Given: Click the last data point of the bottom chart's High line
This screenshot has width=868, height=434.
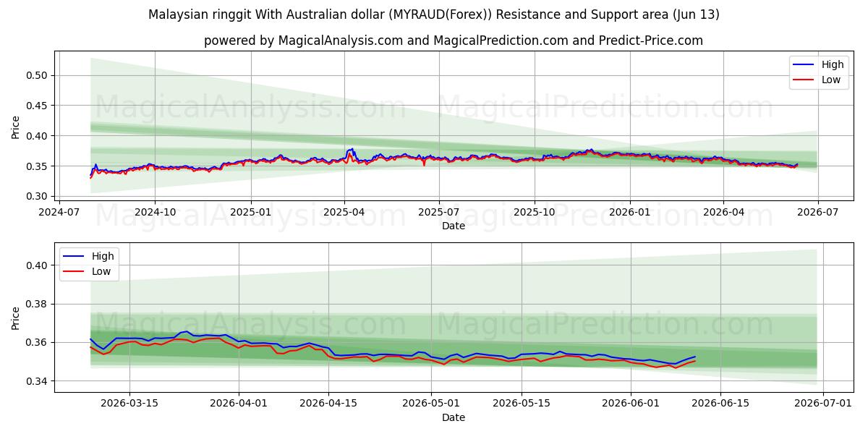Looking at the screenshot, I should pyautogui.click(x=695, y=357).
